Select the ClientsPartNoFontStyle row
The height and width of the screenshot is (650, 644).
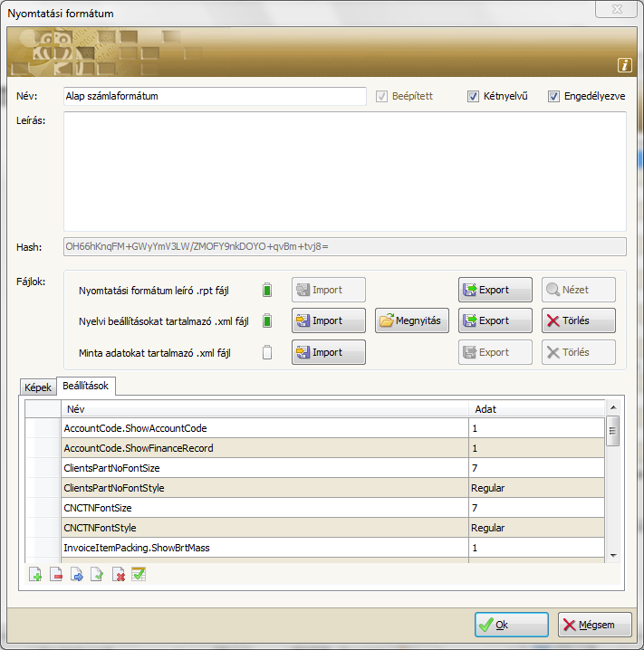(x=314, y=488)
